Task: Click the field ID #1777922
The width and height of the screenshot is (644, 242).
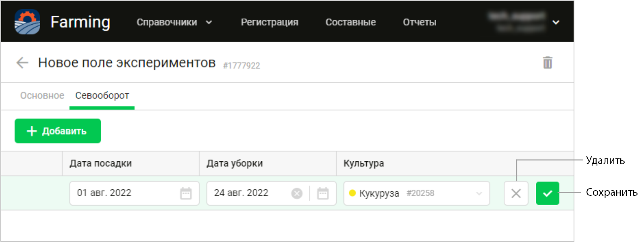Action: pos(242,66)
